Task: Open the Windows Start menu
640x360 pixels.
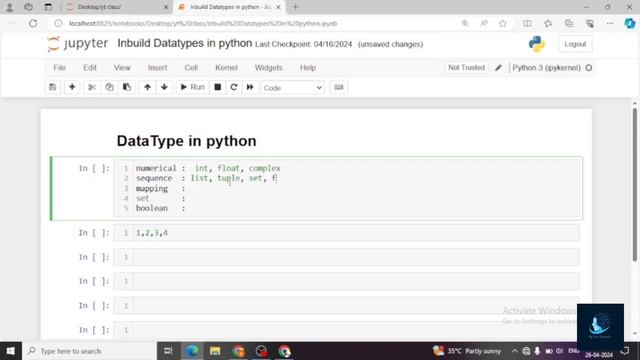Action: click(11, 351)
